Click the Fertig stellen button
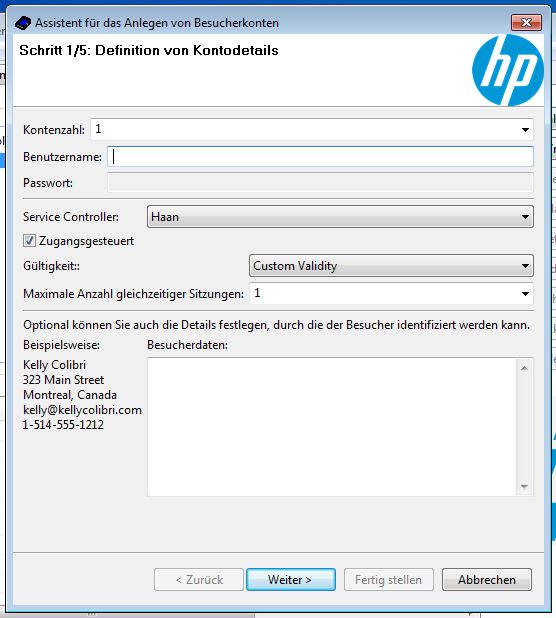The width and height of the screenshot is (556, 618). point(389,579)
